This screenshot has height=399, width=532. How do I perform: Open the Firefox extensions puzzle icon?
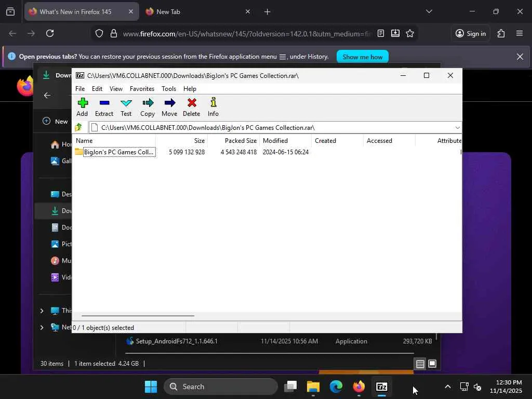point(501,33)
